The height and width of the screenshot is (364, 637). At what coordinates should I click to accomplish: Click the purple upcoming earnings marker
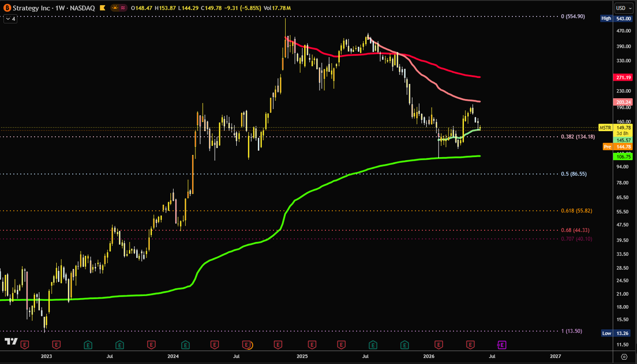(502, 344)
